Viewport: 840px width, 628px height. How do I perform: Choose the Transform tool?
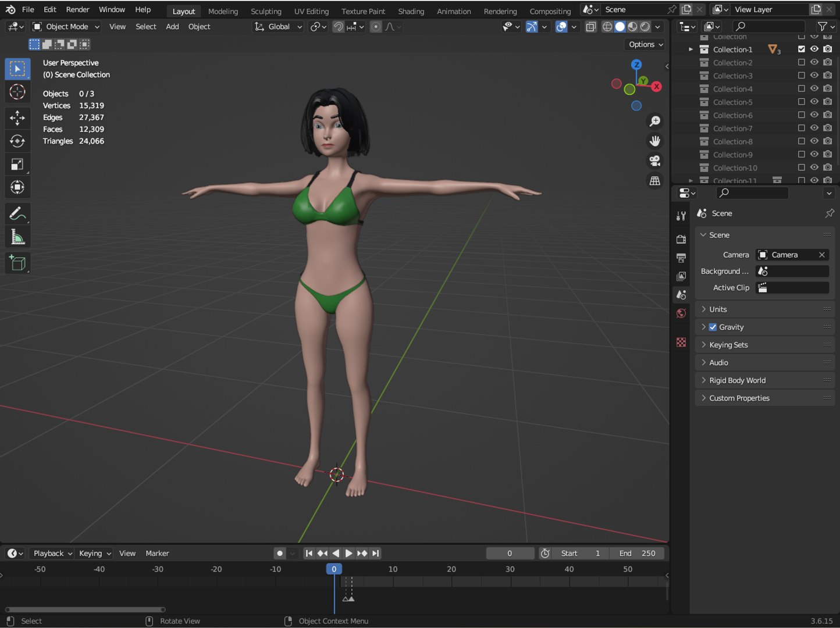click(17, 187)
